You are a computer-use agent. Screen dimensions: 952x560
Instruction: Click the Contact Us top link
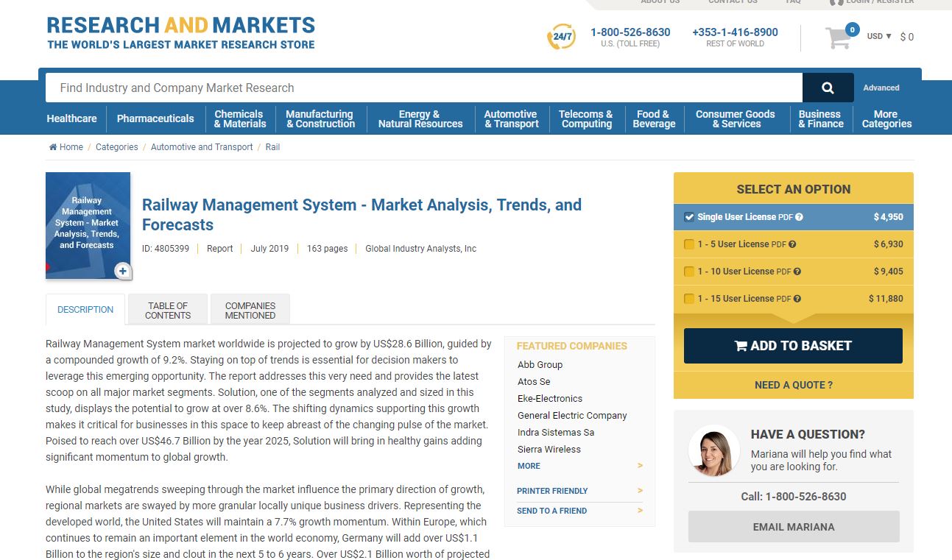tap(733, 2)
